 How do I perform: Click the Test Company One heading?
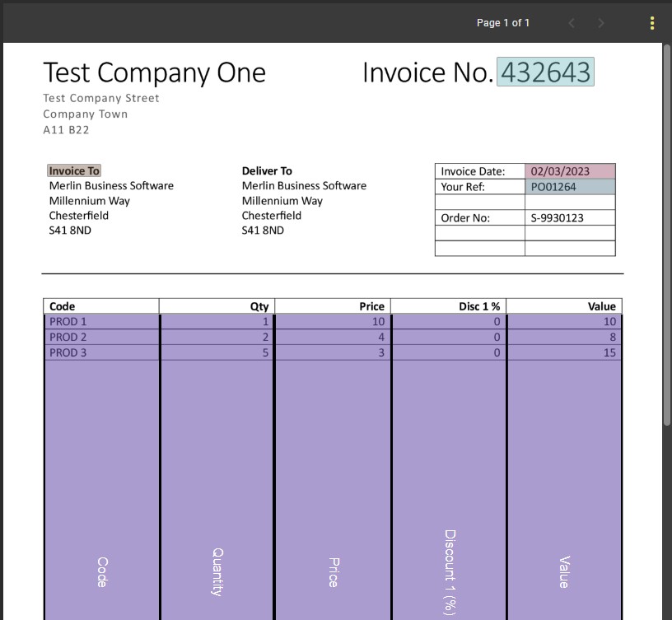(155, 72)
